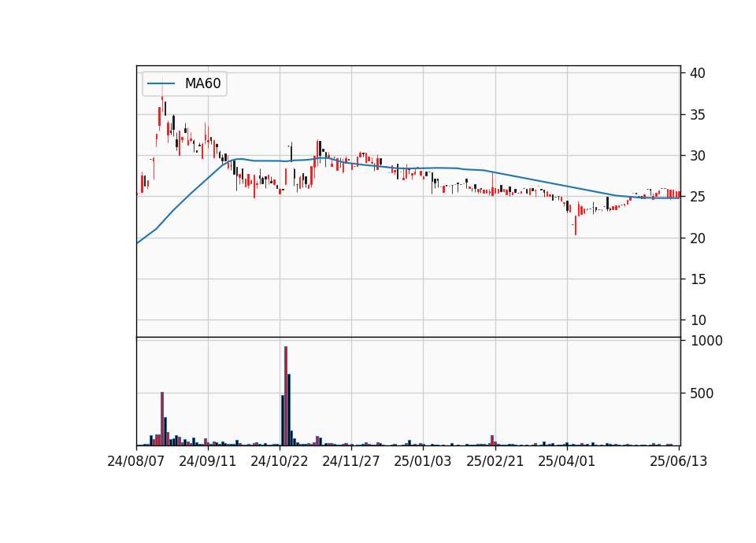Click the price axis value 30
This screenshot has height=543, width=756.
click(698, 156)
